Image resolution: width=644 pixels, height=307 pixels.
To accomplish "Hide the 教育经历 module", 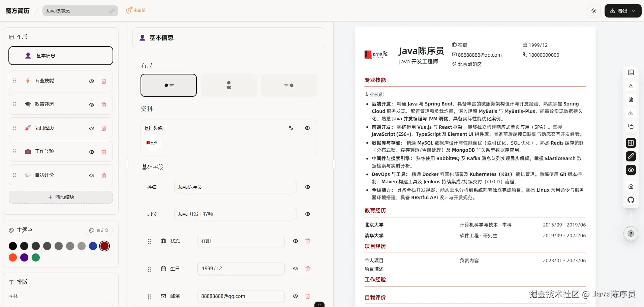I will tap(92, 104).
